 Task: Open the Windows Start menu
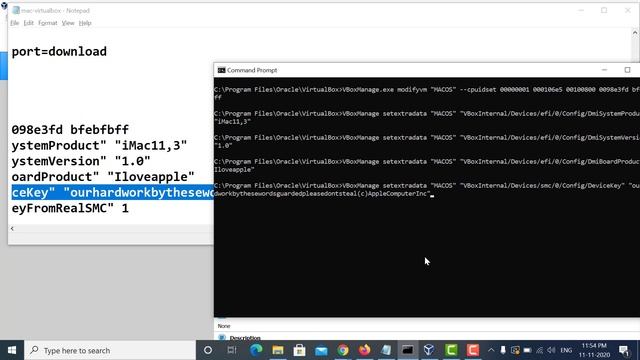coord(12,350)
